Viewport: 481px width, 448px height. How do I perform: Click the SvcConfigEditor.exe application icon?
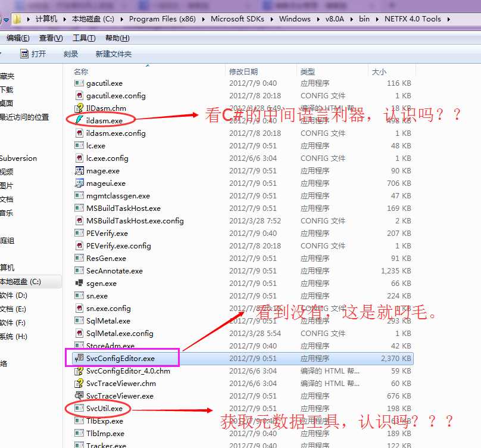pyautogui.click(x=79, y=358)
